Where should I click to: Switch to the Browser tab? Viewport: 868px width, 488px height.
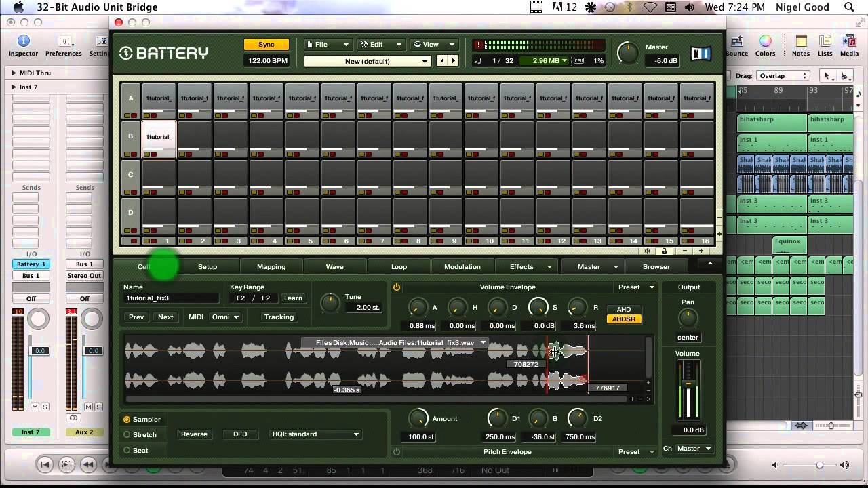(656, 267)
